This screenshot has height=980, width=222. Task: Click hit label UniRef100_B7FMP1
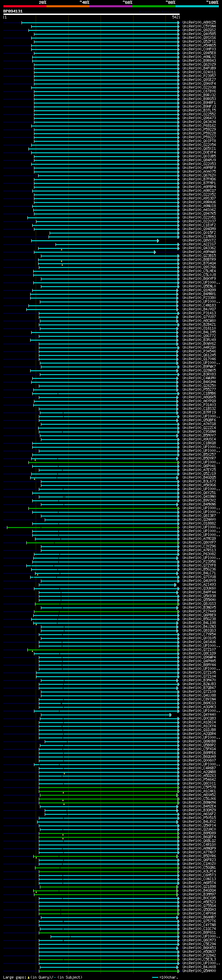[199, 183]
